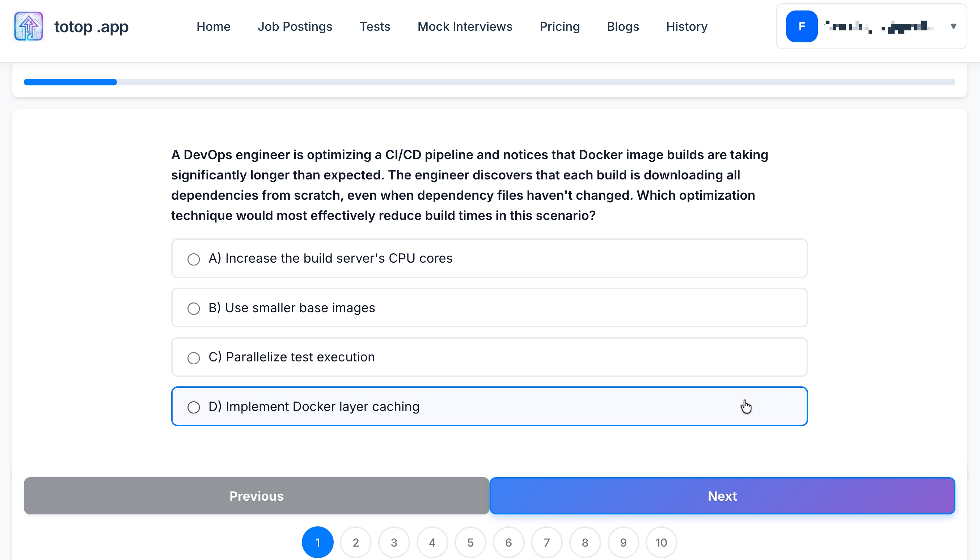Click the totop.app logo icon
The width and height of the screenshot is (980, 560).
[x=29, y=26]
